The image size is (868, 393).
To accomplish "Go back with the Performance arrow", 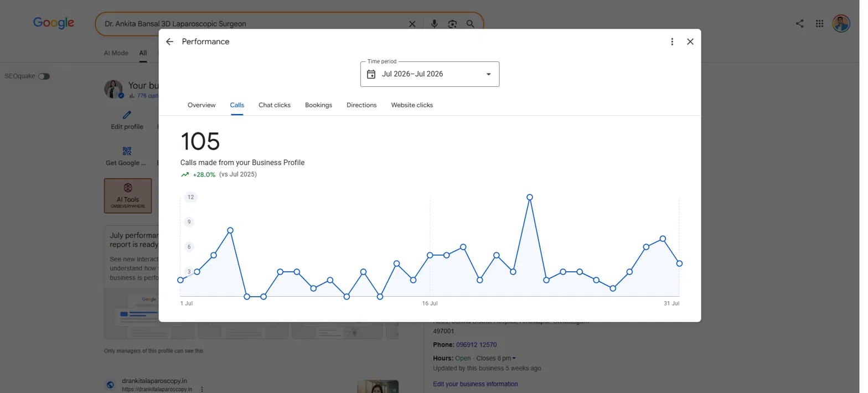I will (169, 42).
